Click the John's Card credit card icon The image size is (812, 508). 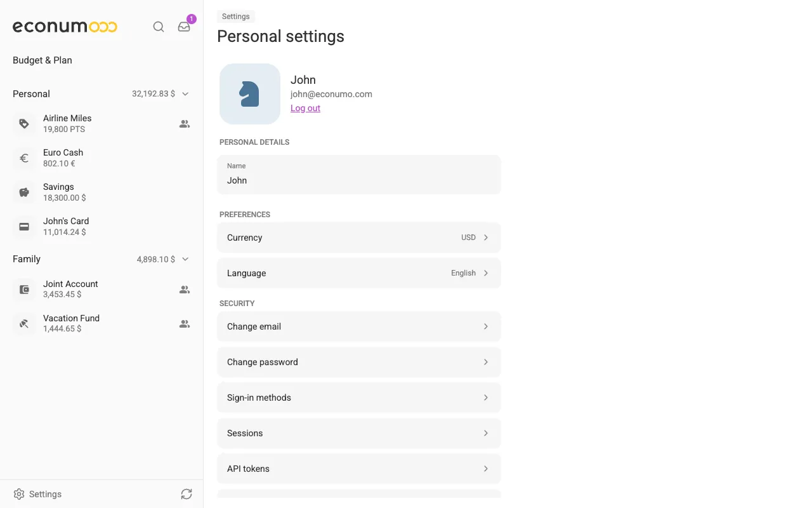tap(24, 227)
